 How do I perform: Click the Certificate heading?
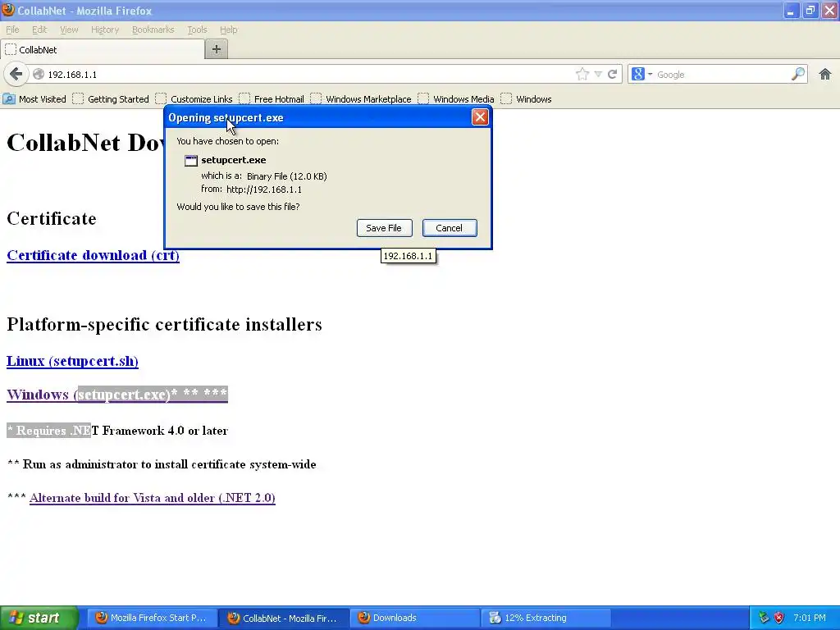(x=52, y=218)
